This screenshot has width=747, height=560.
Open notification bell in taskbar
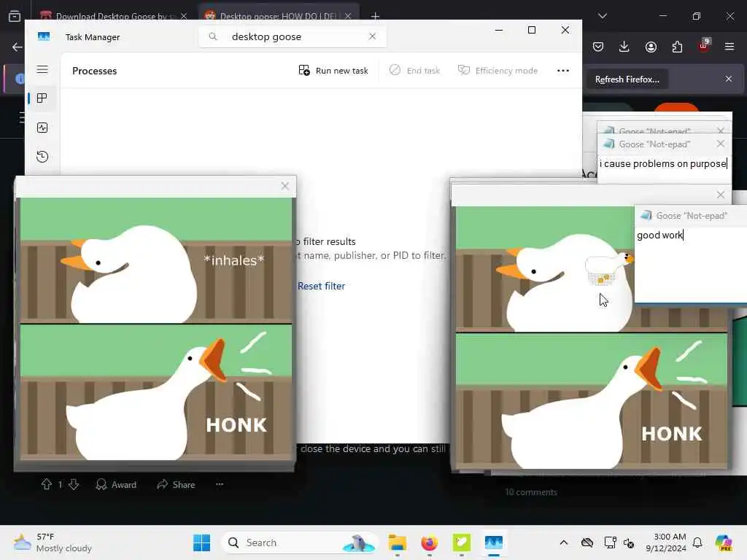[697, 542]
